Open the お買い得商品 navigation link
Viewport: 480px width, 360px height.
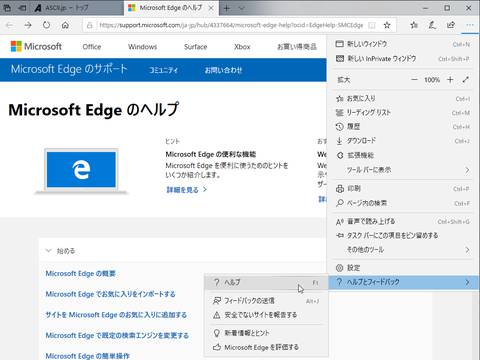[x=297, y=47]
